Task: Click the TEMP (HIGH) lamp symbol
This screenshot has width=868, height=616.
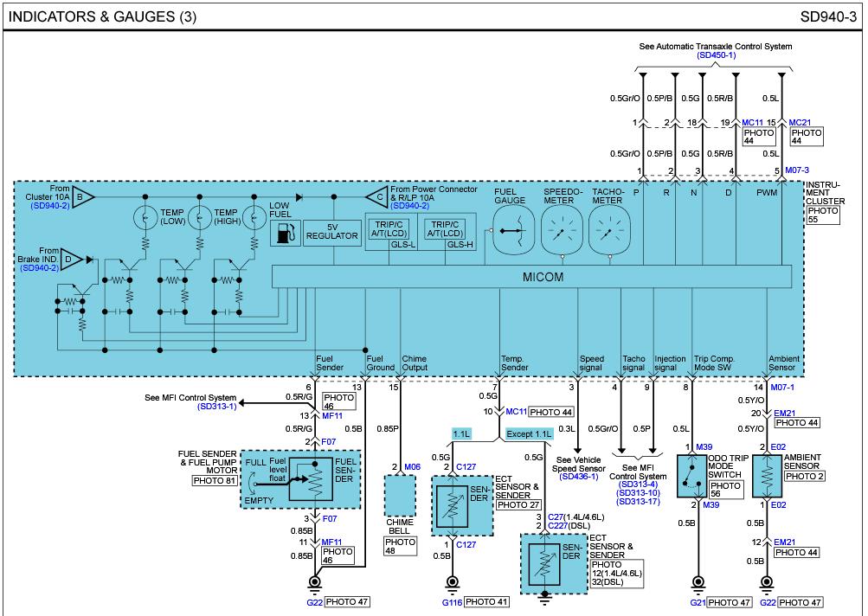Action: [x=200, y=217]
